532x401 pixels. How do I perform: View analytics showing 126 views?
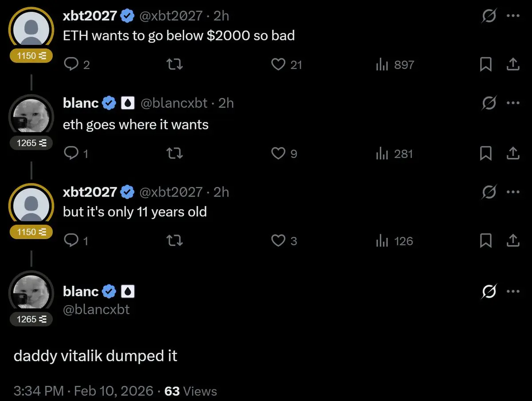point(395,241)
